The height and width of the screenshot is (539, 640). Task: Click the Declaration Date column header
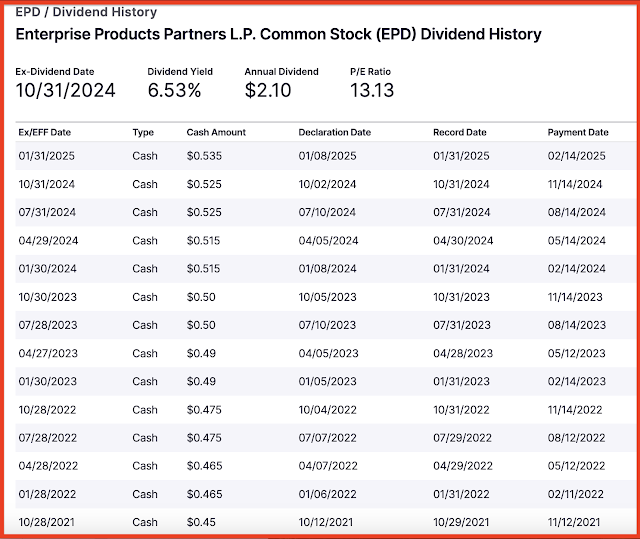click(335, 132)
